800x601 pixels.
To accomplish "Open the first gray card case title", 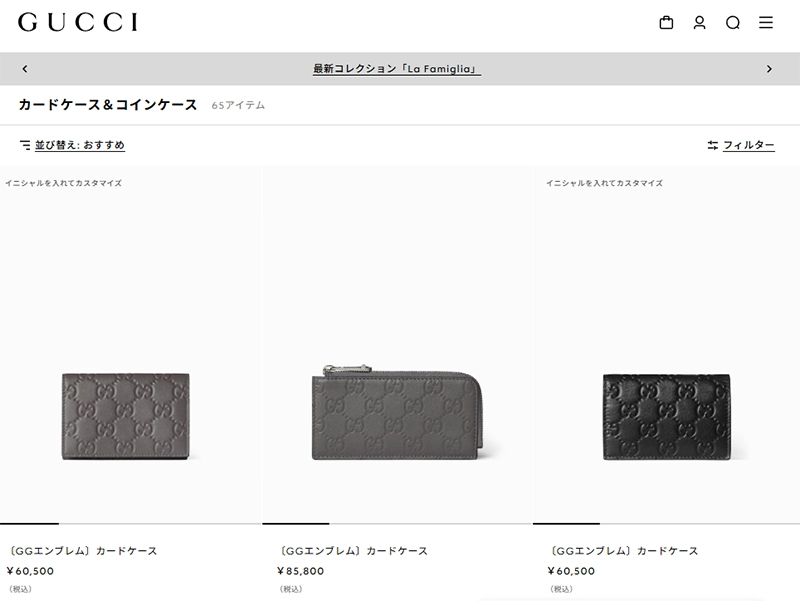I will pos(82,551).
